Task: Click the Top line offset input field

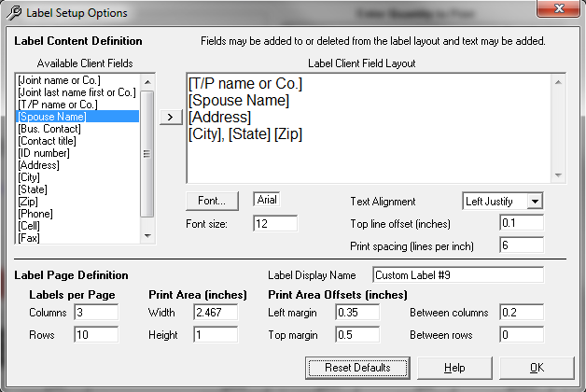Action: (522, 223)
